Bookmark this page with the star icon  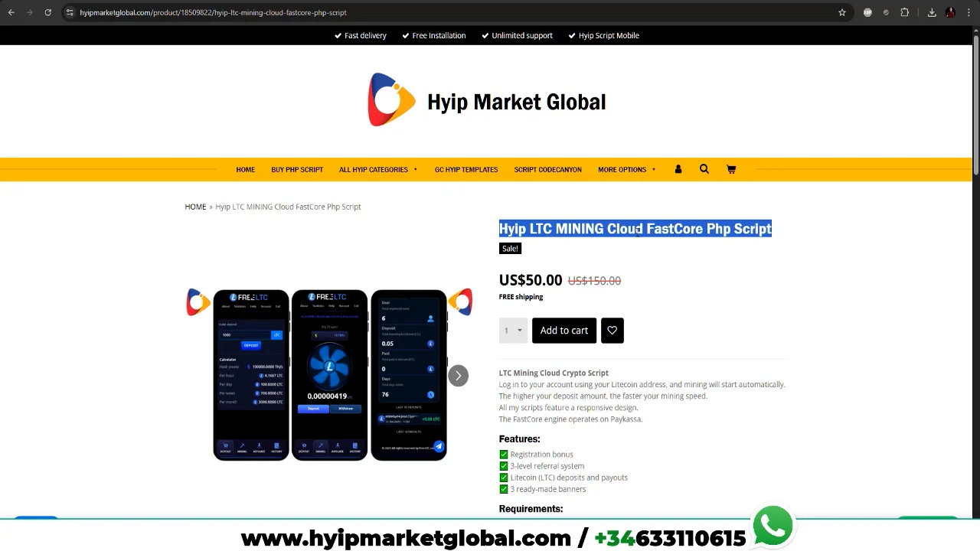coord(842,12)
